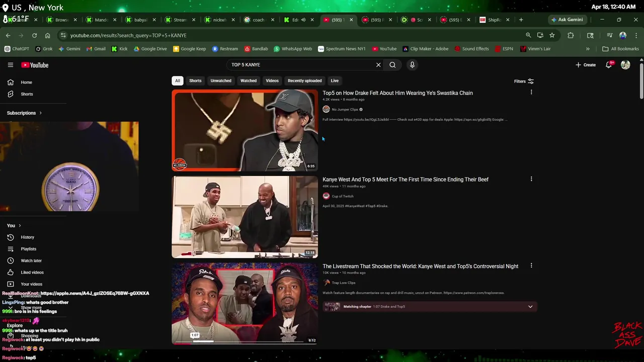Go back with the browser arrow
The height and width of the screenshot is (362, 644).
(8, 35)
